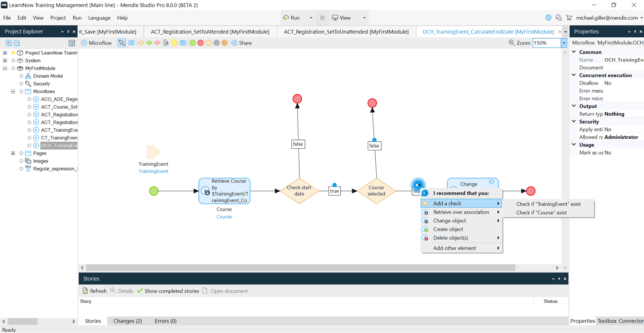Viewport: 644px width, 333px height.
Task: Click the Stop square button
Action: (x=322, y=18)
